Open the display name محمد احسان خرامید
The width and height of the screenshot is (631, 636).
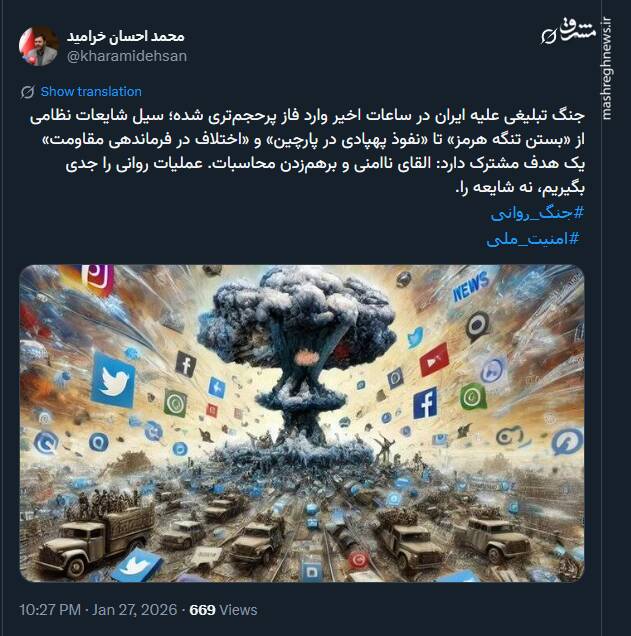[x=125, y=37]
